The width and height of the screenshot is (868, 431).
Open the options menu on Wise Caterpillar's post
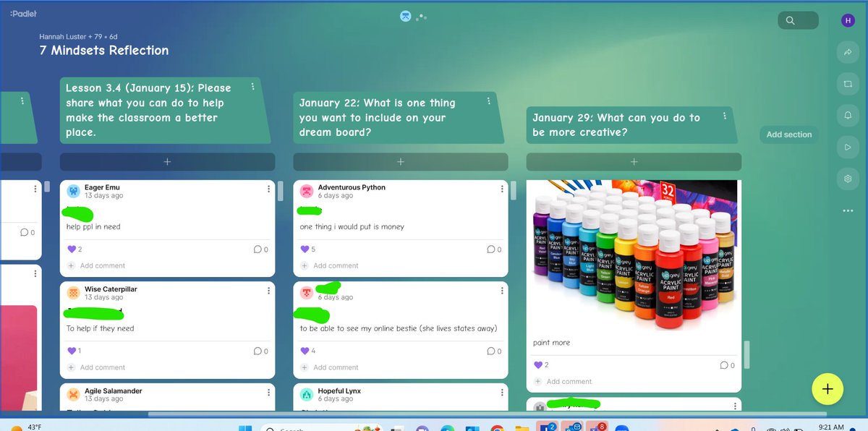(268, 291)
